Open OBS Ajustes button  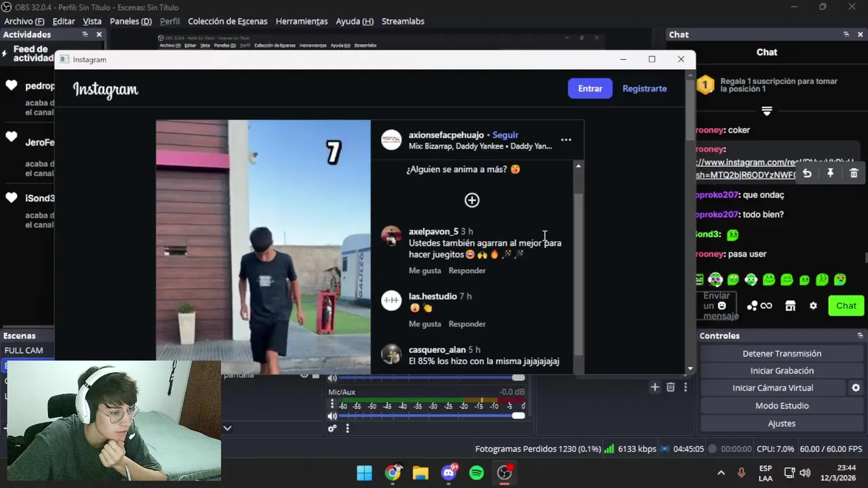point(782,423)
